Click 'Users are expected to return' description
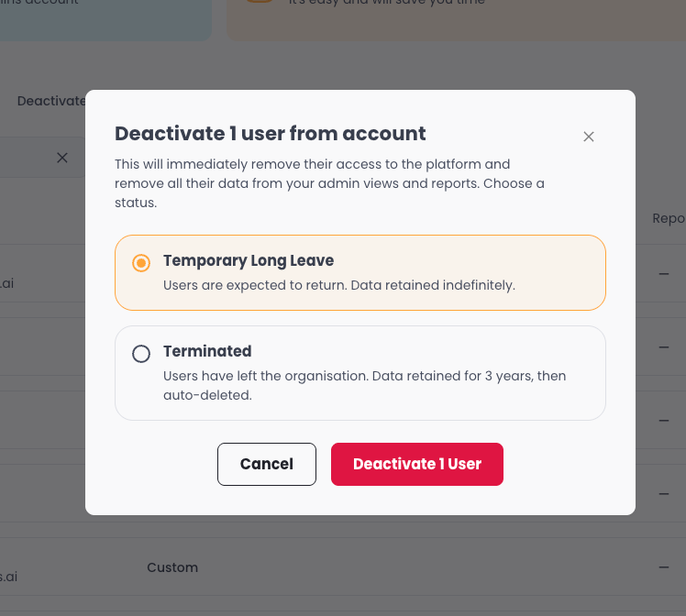 [339, 285]
